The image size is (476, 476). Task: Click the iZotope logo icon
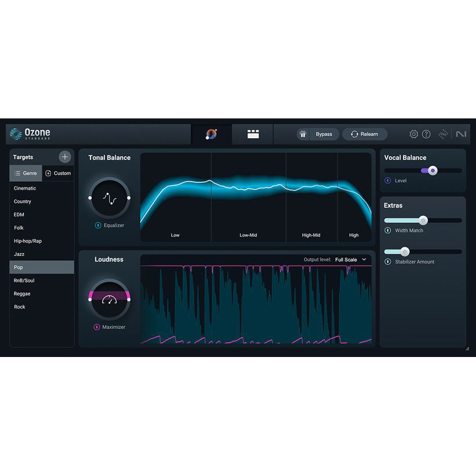(x=443, y=134)
